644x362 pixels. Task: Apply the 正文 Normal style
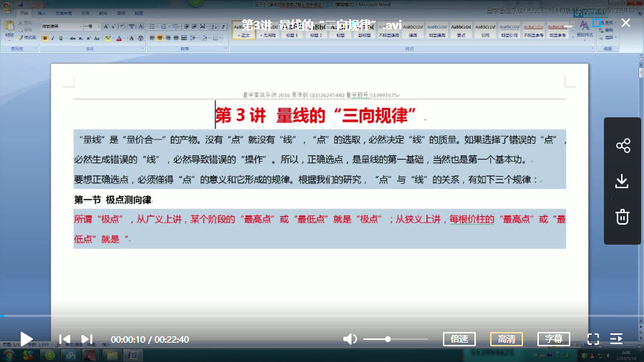pyautogui.click(x=244, y=30)
